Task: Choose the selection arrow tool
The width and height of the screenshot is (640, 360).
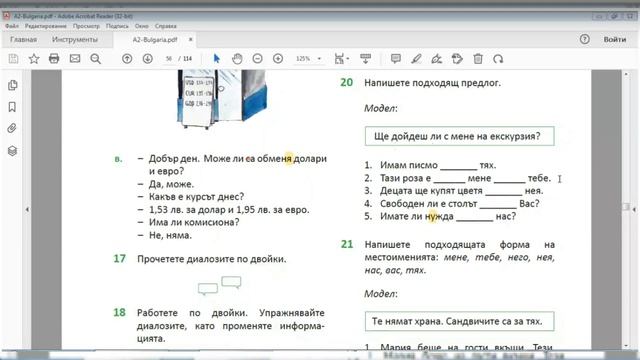Action: click(x=216, y=59)
